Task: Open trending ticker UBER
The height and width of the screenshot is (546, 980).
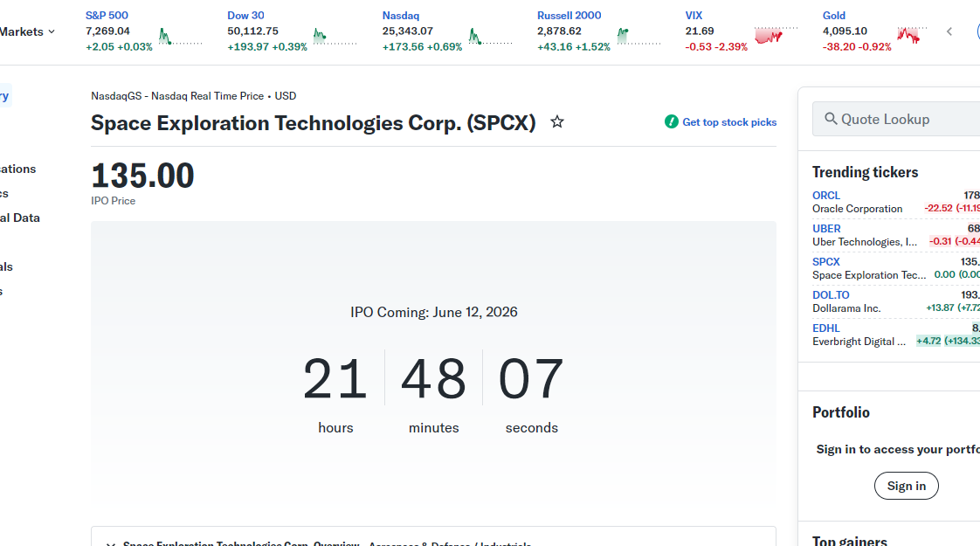Action: (826, 228)
